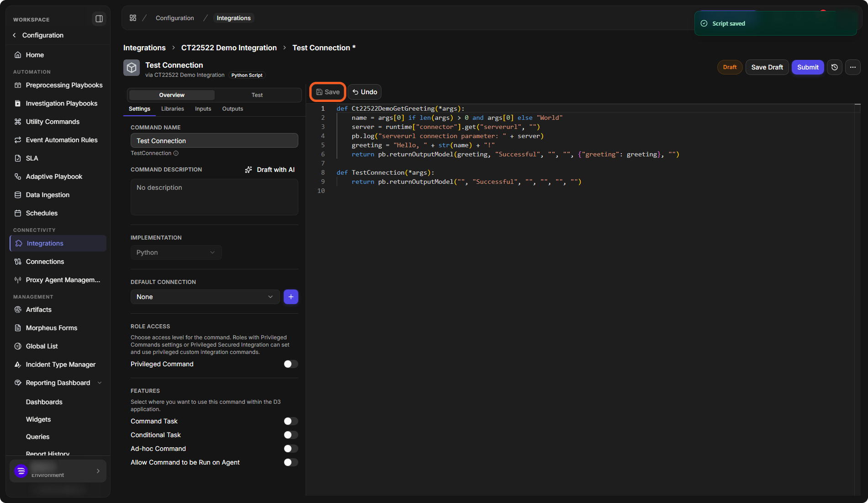Click the Python Script tag

pyautogui.click(x=247, y=75)
